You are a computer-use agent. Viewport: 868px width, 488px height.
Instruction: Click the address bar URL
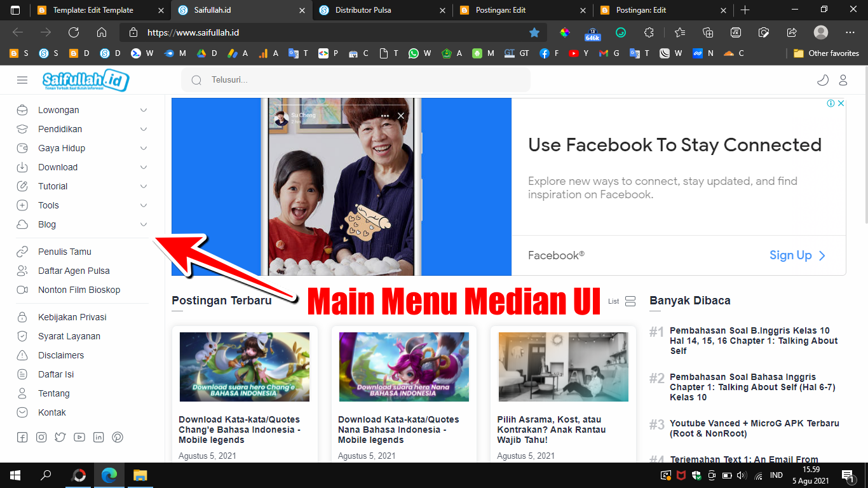[x=193, y=32]
